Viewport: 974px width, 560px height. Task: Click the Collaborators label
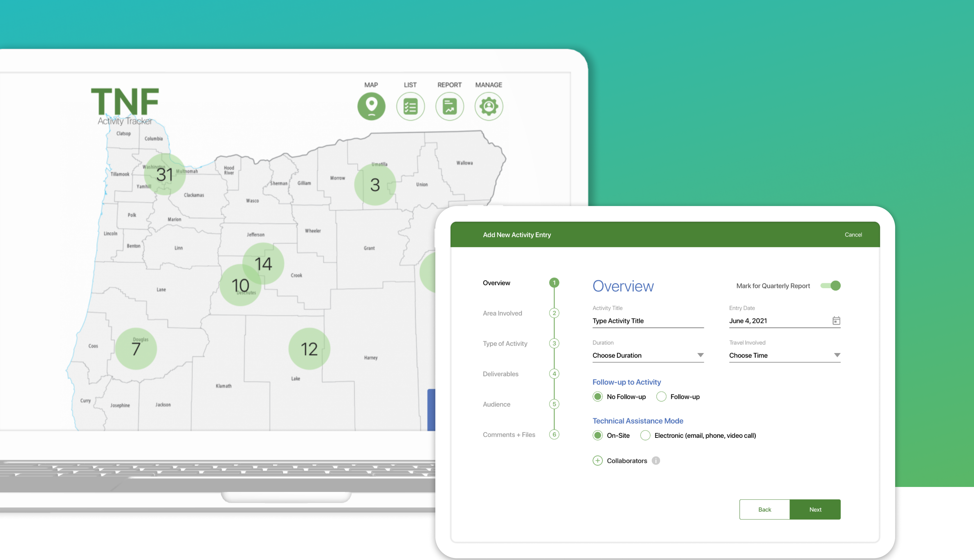click(627, 461)
